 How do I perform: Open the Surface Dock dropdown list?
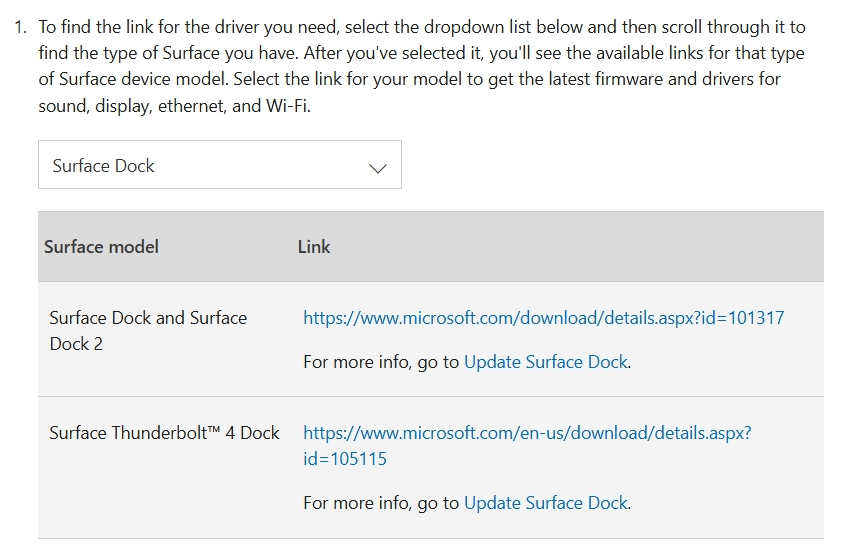(x=219, y=165)
